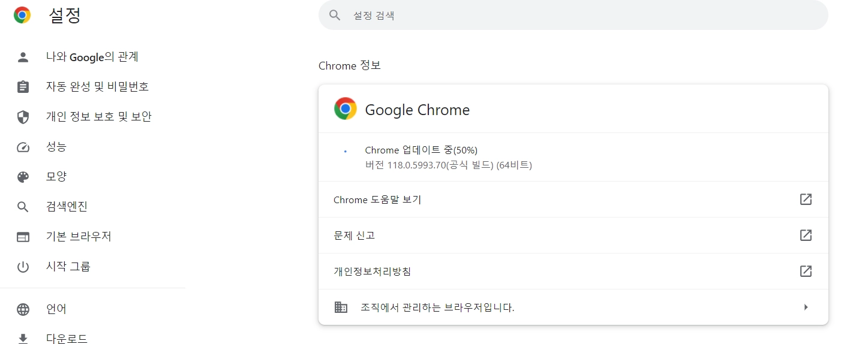Click the person icon for 나와 Google의 관계
Screen dimensions: 868x344
tap(23, 57)
